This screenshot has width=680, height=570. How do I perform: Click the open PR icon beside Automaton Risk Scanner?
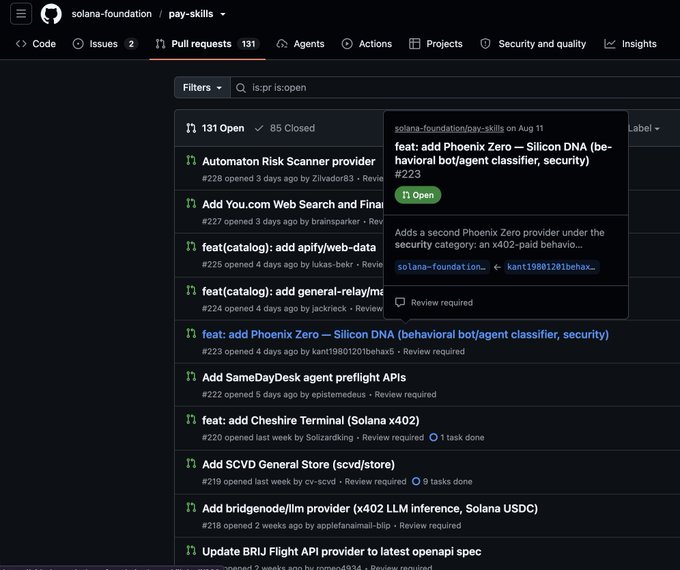coord(191,161)
